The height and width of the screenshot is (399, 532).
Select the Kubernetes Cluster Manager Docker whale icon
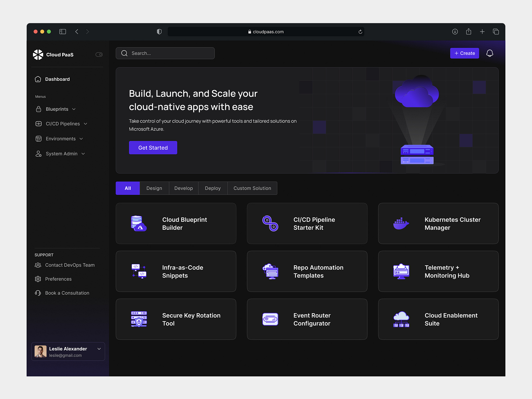point(401,223)
